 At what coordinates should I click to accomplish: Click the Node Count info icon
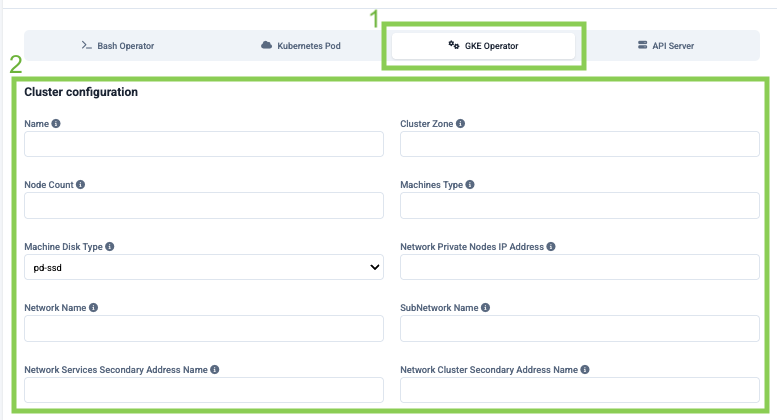coord(80,185)
